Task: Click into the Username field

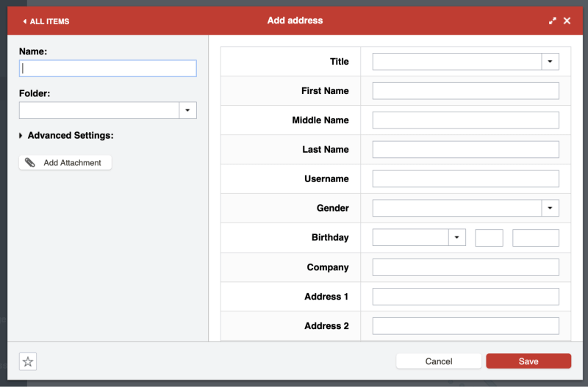Action: pos(465,179)
